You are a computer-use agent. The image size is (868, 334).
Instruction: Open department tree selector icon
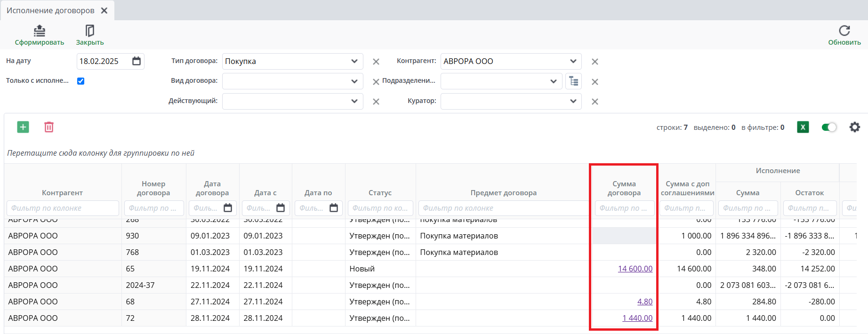click(x=573, y=81)
